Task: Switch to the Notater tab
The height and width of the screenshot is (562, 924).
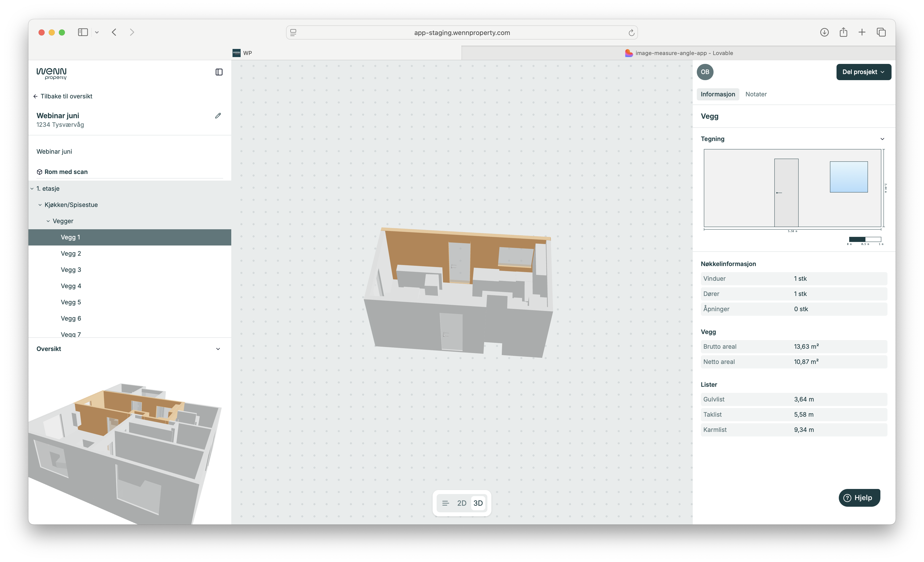Action: pos(756,94)
